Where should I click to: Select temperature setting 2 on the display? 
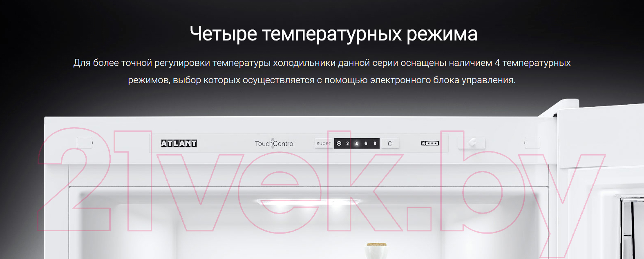347,144
